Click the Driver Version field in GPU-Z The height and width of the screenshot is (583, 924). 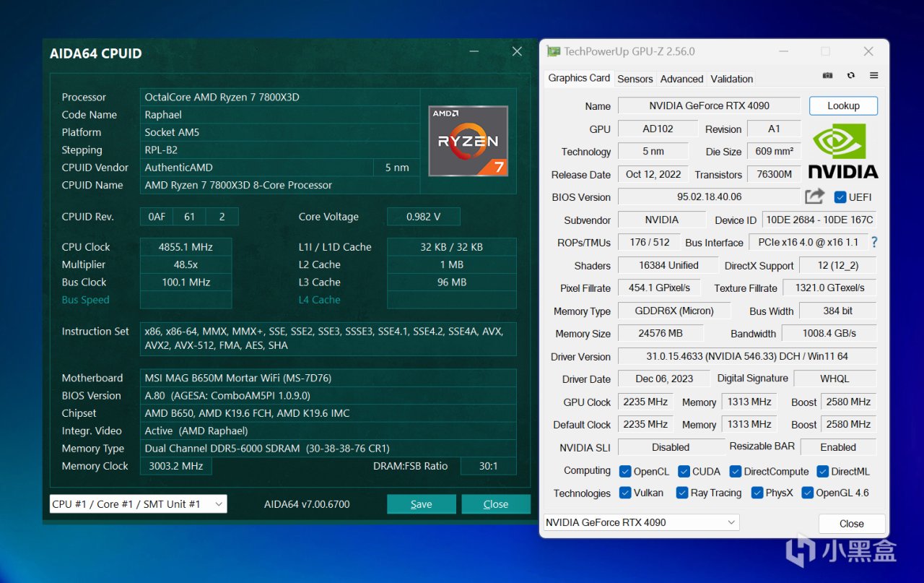pos(747,356)
